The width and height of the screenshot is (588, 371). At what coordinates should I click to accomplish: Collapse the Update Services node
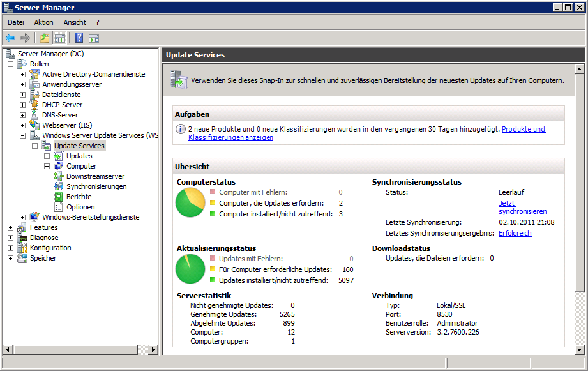(x=35, y=146)
